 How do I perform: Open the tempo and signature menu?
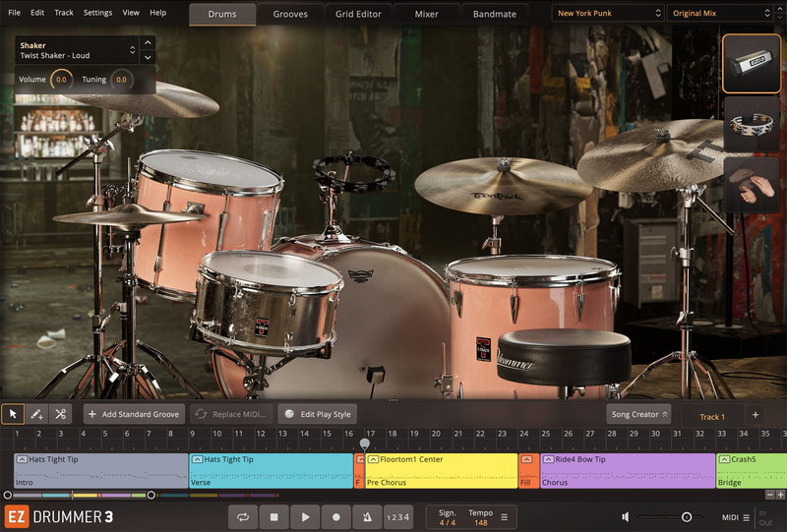pyautogui.click(x=505, y=517)
